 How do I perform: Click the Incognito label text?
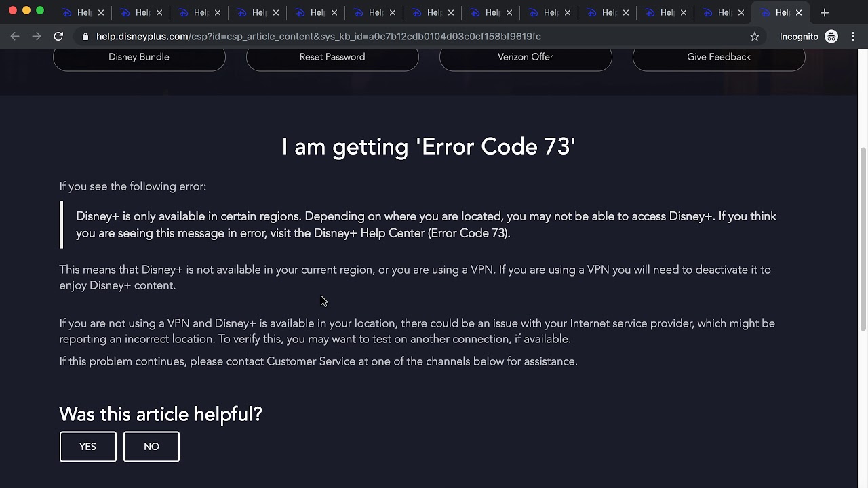point(799,36)
